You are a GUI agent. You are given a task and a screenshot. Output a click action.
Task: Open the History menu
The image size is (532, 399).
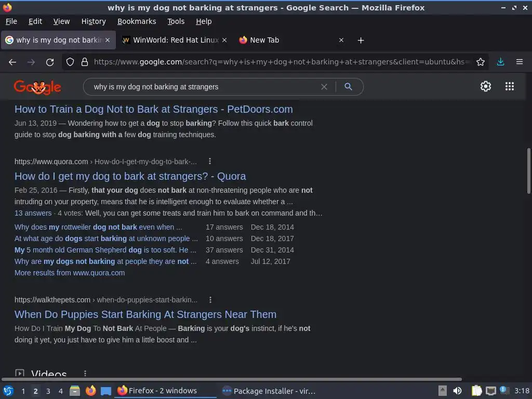click(x=94, y=21)
